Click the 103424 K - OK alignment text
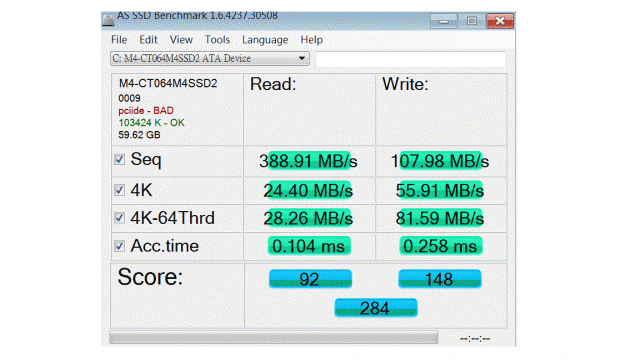This screenshot has width=640, height=360. 151,123
